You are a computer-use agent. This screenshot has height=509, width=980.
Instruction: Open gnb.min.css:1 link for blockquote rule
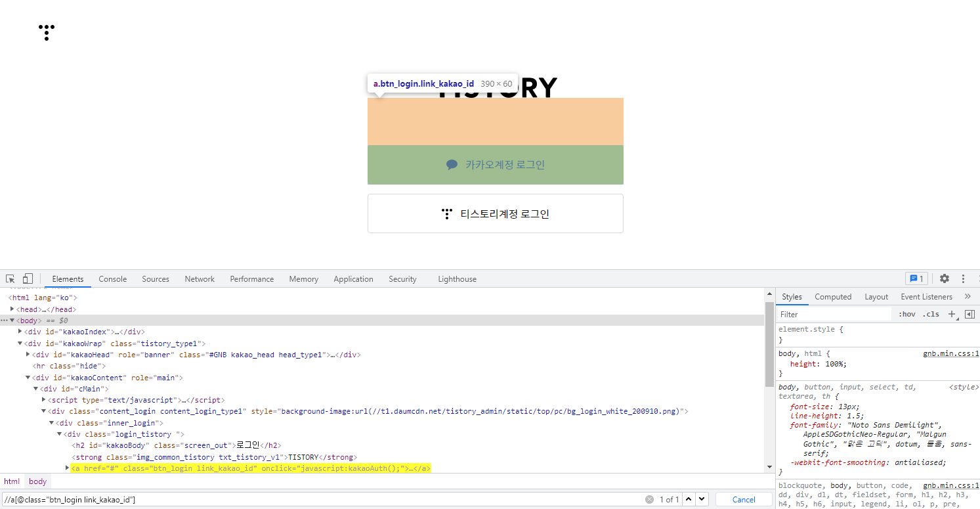point(951,485)
